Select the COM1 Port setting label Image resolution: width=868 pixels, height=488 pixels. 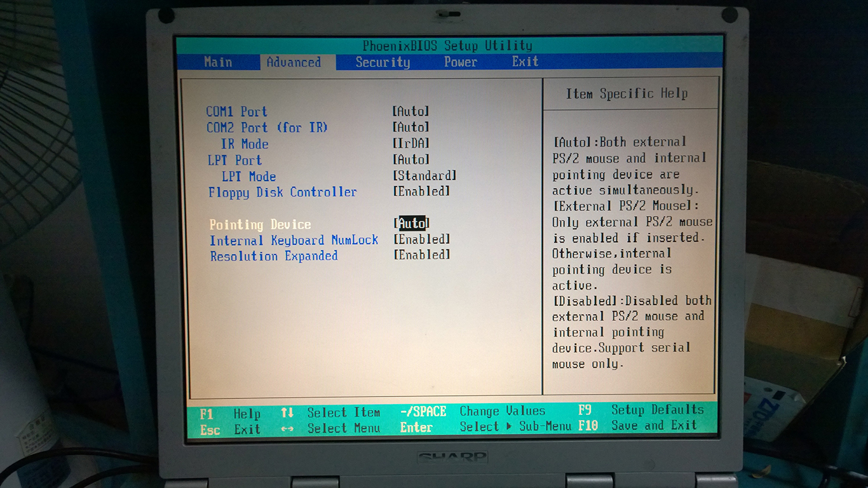click(x=236, y=112)
